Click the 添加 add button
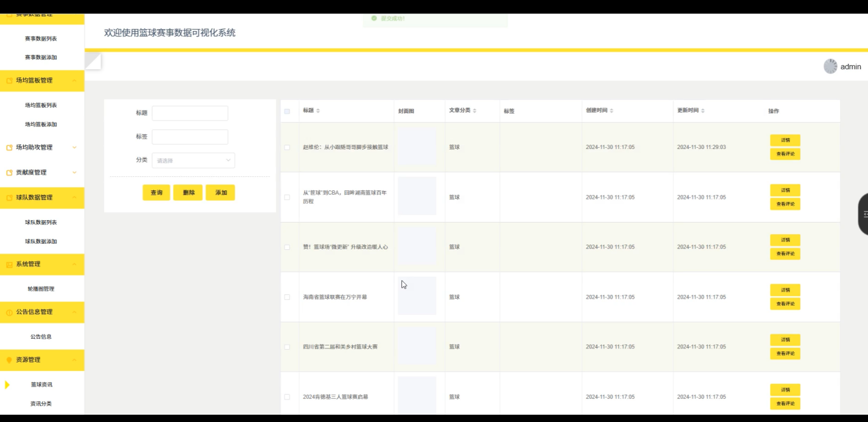868x422 pixels. (220, 192)
